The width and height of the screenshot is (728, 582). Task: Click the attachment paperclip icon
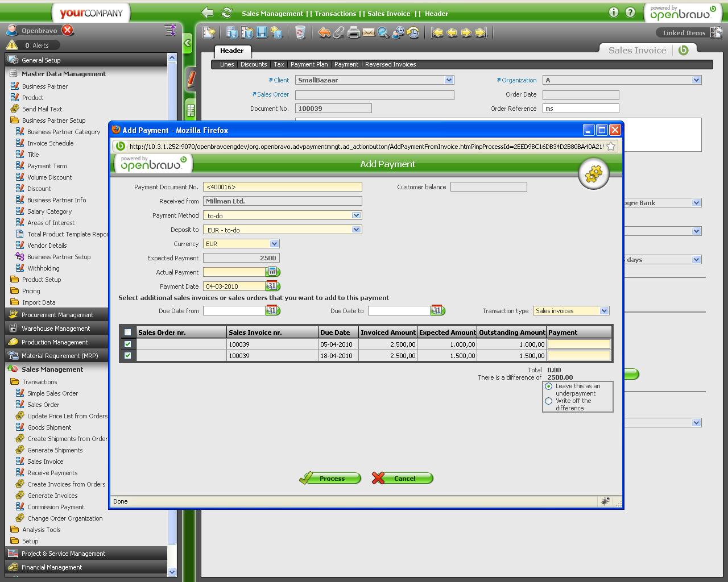point(339,33)
